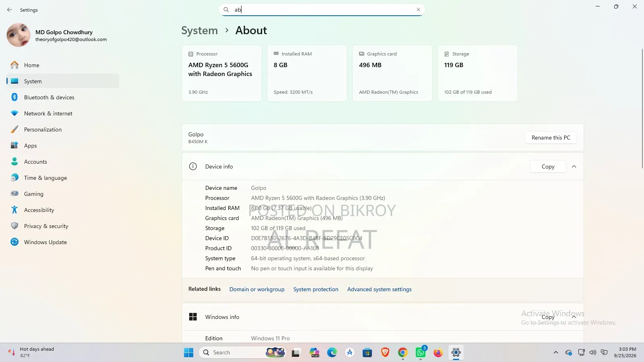This screenshot has height=362, width=644.
Task: Open WhatsApp from the taskbar
Action: click(421, 353)
